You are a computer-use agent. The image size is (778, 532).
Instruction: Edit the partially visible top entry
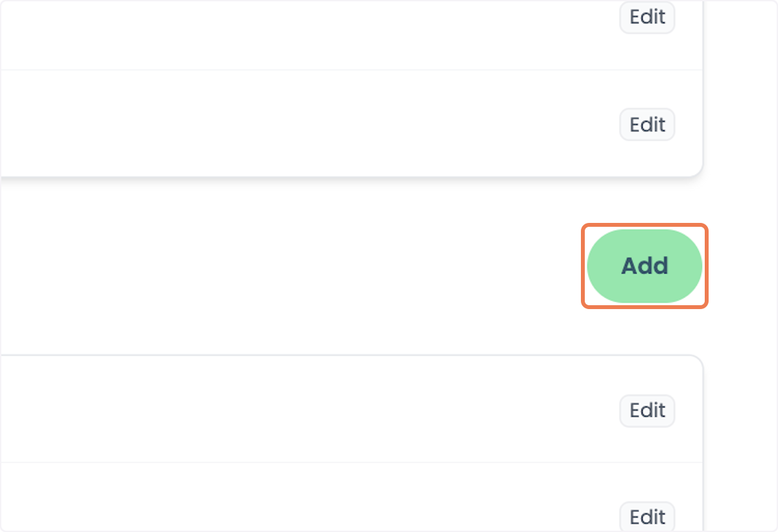pyautogui.click(x=647, y=17)
